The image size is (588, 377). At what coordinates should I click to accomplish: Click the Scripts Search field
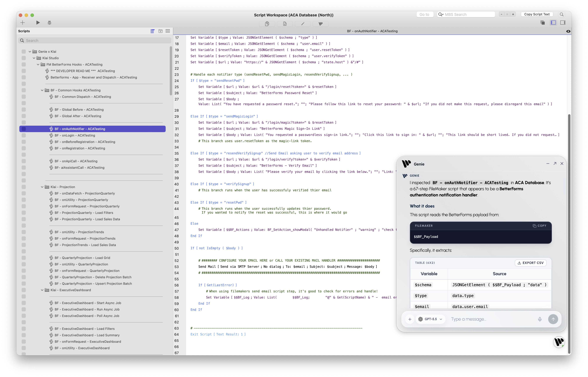point(95,41)
